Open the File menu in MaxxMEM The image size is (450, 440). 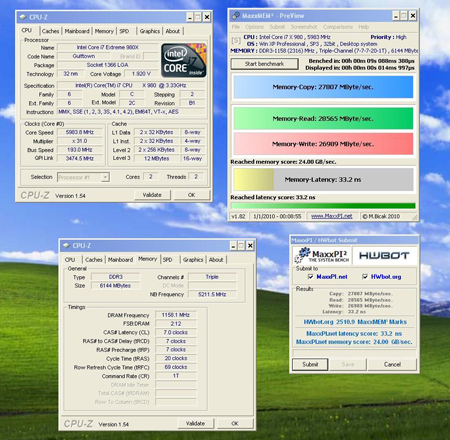[236, 27]
